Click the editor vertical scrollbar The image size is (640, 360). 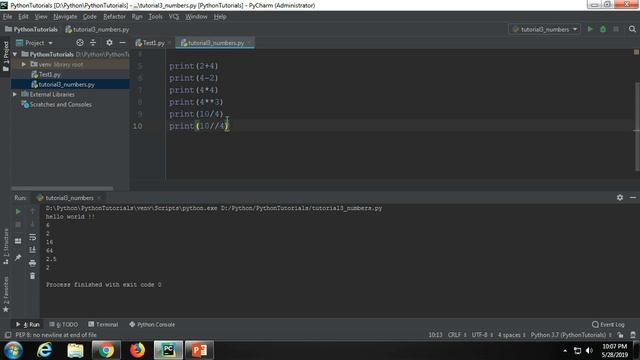(637, 127)
